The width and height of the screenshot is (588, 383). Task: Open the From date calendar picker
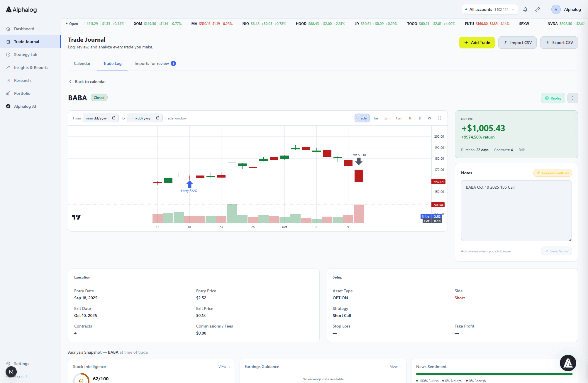(114, 118)
